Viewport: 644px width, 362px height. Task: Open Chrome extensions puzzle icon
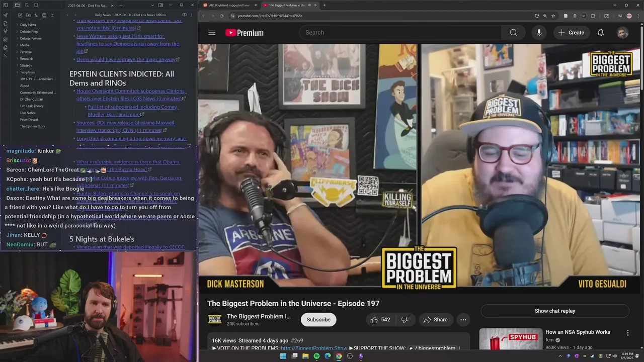tap(593, 16)
